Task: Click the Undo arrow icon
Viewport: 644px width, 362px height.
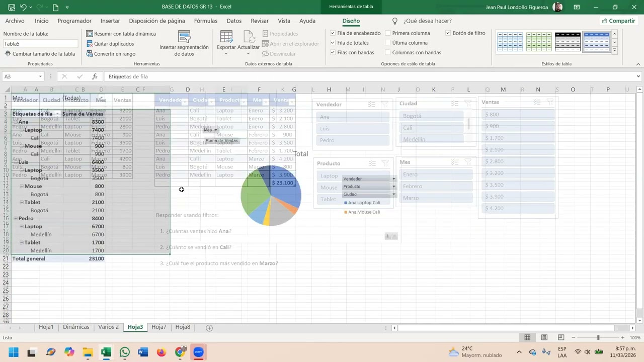Action: pyautogui.click(x=24, y=8)
